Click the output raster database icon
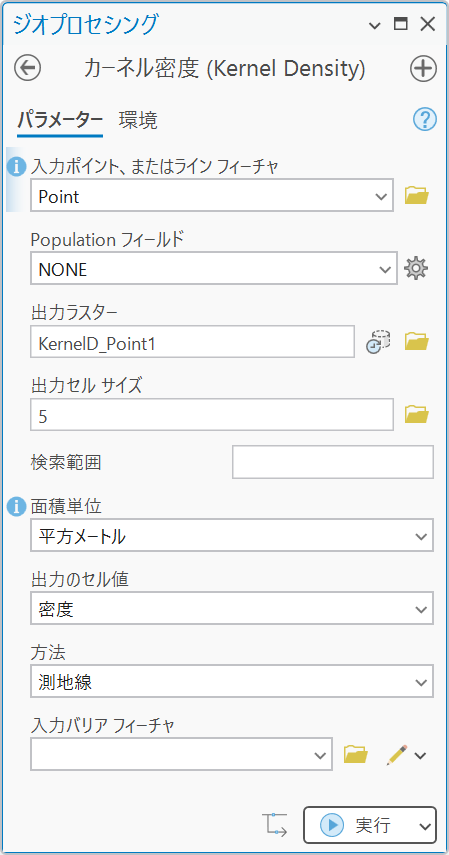Screen dimensions: 449x855 [x=378, y=342]
